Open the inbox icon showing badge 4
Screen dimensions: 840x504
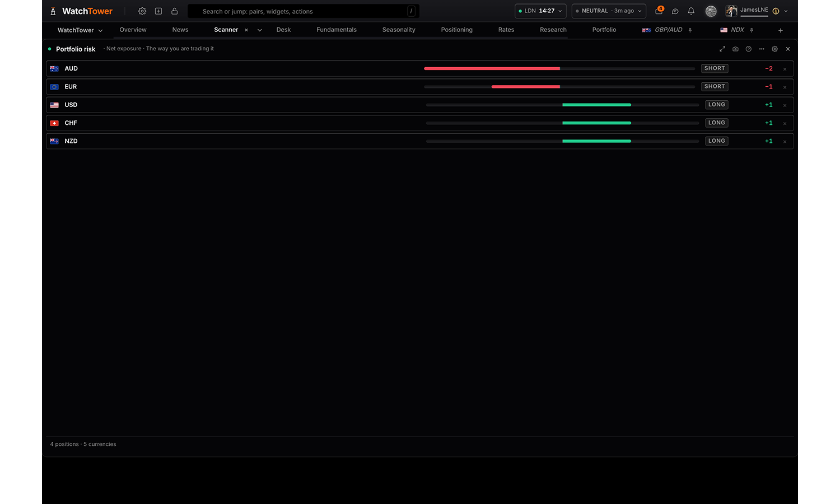[x=659, y=11]
